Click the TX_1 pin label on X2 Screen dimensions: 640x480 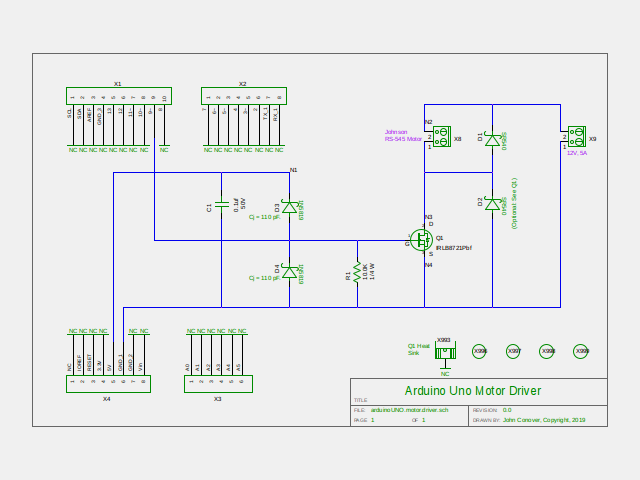coord(265,113)
